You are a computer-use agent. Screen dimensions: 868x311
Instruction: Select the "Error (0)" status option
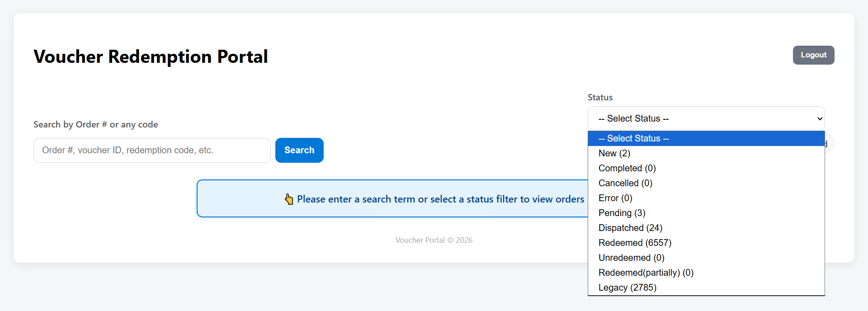point(615,198)
